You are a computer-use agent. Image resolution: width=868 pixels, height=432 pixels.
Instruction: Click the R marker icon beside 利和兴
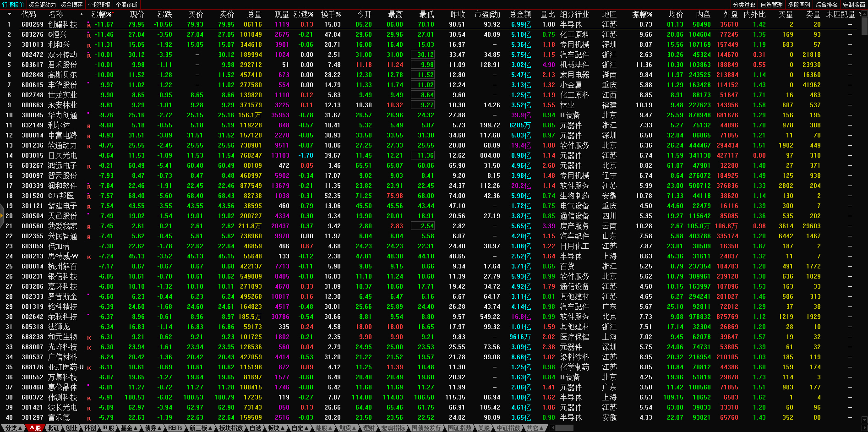(x=89, y=45)
